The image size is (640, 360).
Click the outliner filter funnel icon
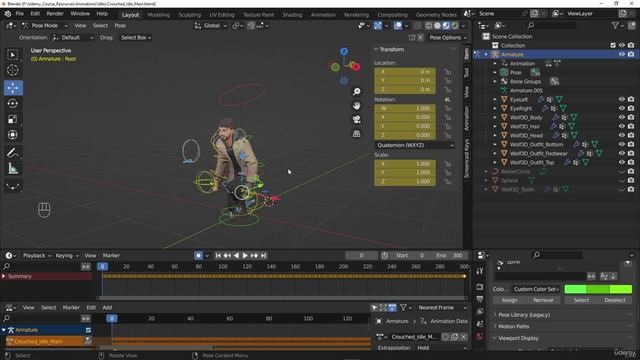tap(615, 25)
